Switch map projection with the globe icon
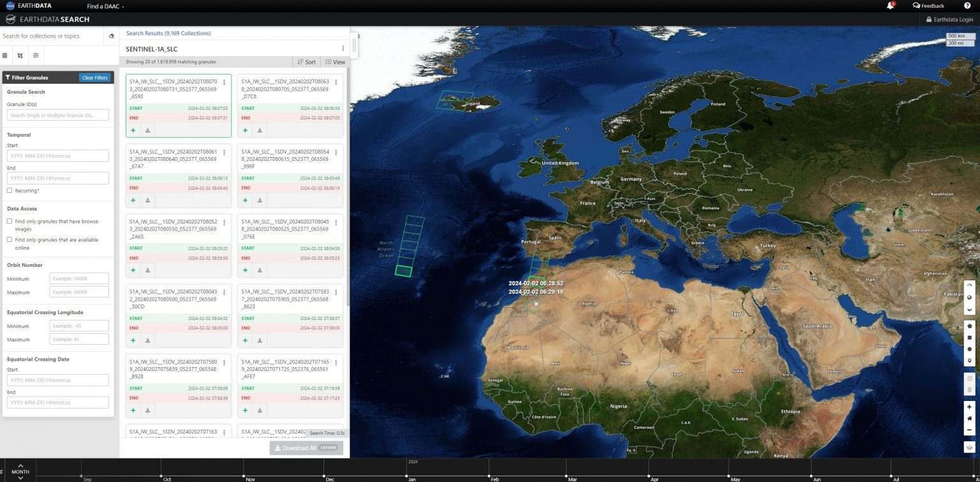Image resolution: width=980 pixels, height=482 pixels. pos(970,297)
